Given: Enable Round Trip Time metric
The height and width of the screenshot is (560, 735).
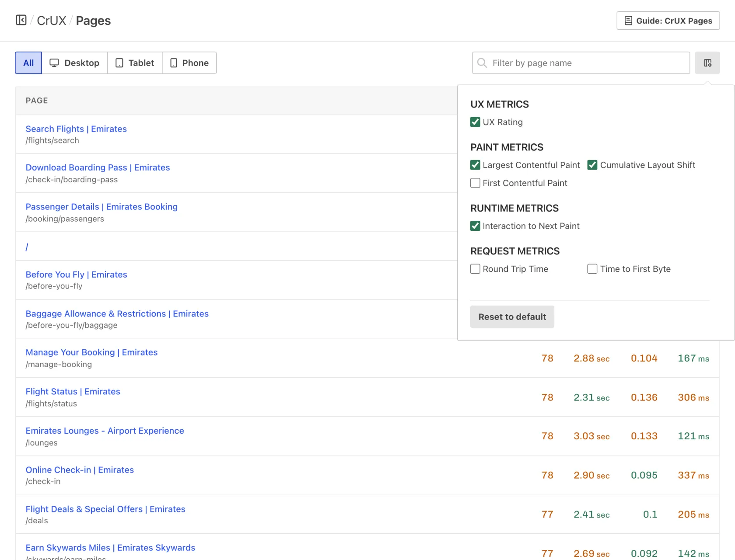Looking at the screenshot, I should click(475, 268).
